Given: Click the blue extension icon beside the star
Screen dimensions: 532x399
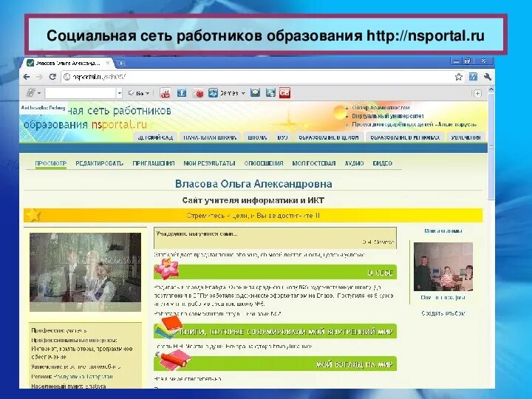Looking at the screenshot, I should 474,77.
